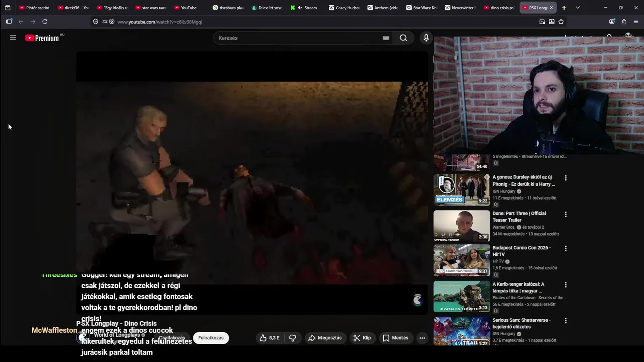644x362 pixels.
Task: Open options for Serious Sam: Shatterverse video
Action: pos(566,321)
